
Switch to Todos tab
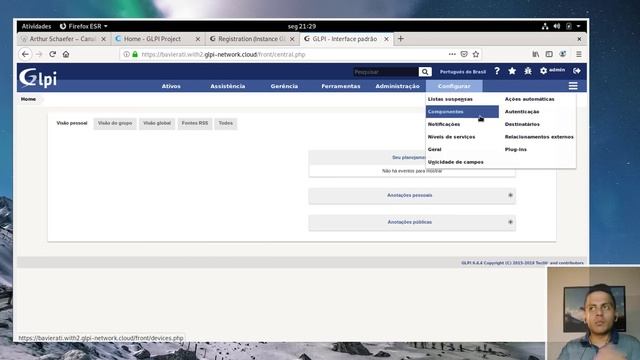click(x=226, y=123)
